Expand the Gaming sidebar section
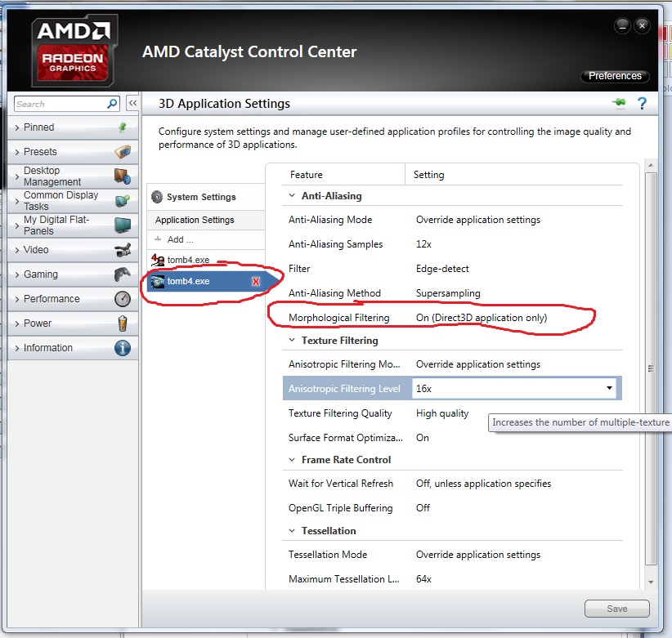The height and width of the screenshot is (638, 672). [x=17, y=274]
